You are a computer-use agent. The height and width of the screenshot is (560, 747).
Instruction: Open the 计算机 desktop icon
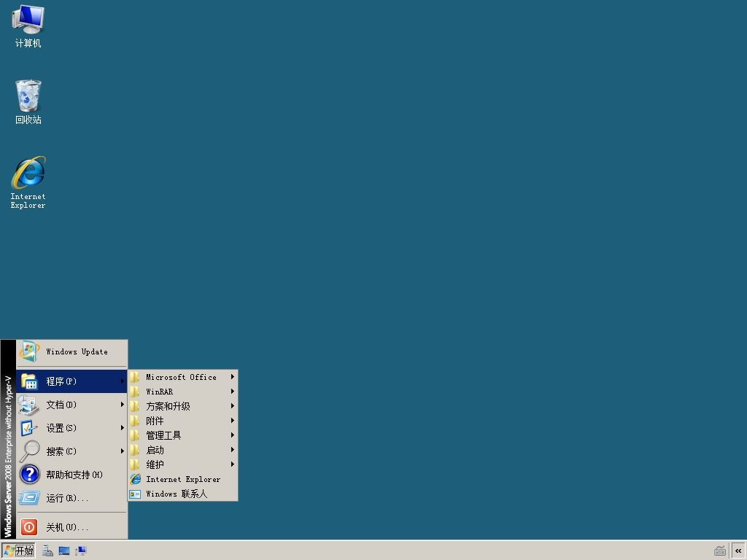pyautogui.click(x=28, y=26)
